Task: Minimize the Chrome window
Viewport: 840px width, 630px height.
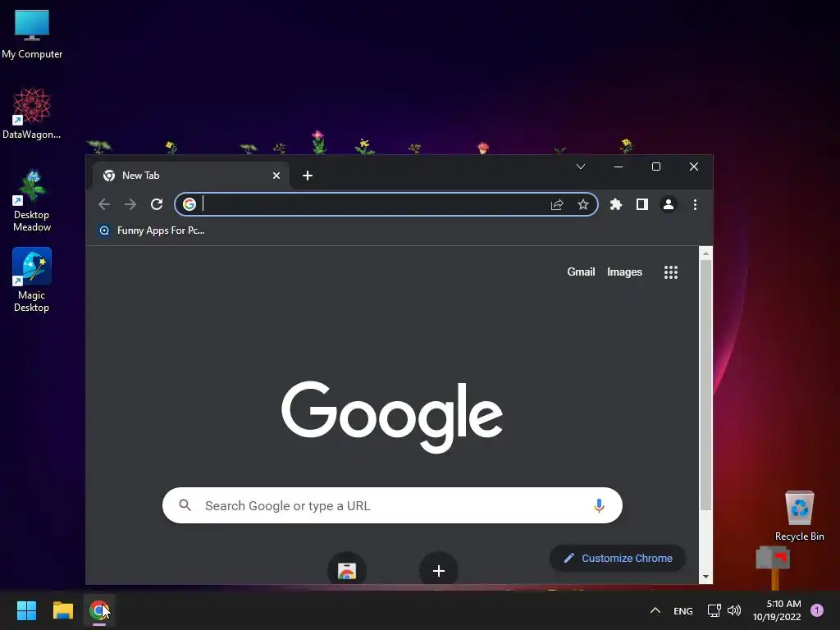Action: [x=619, y=167]
